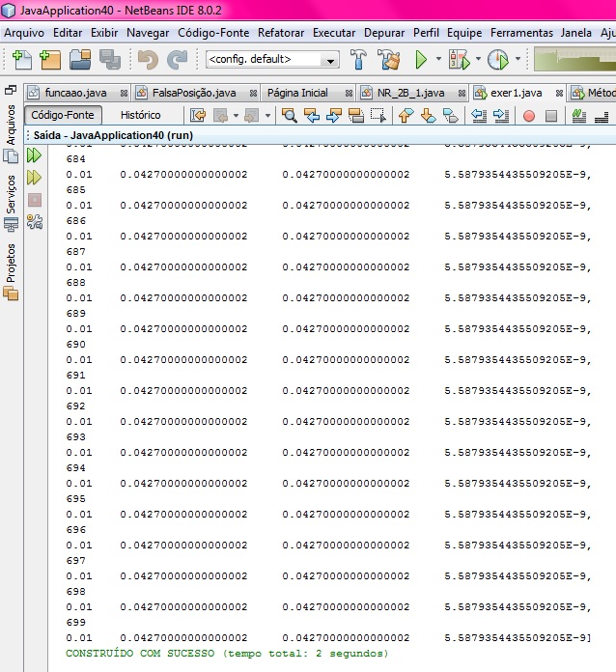The height and width of the screenshot is (672, 616).
Task: Open the config. default dropdown
Action: [272, 60]
